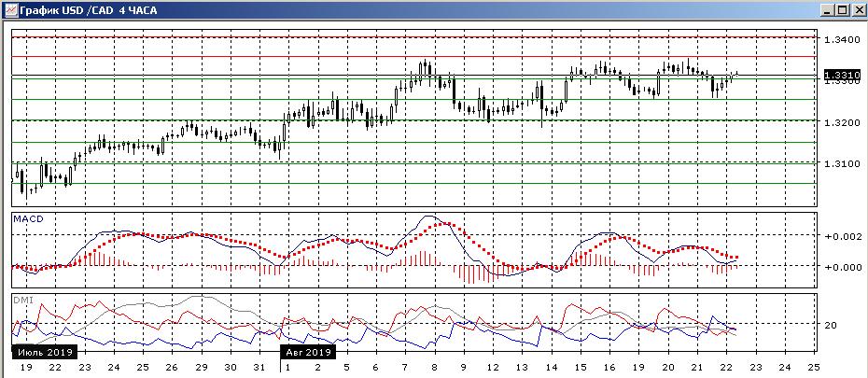Click the chart window icon in title bar
The height and width of the screenshot is (378, 868).
[x=9, y=9]
